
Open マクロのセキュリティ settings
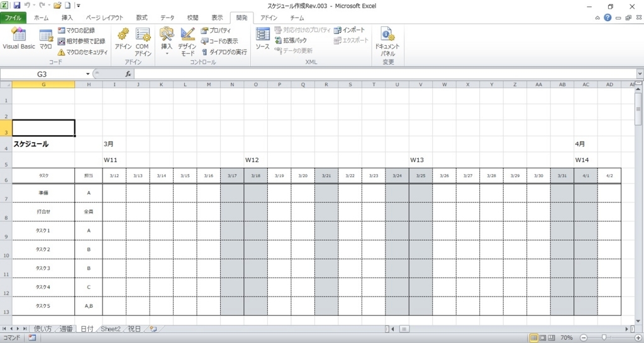[x=82, y=52]
